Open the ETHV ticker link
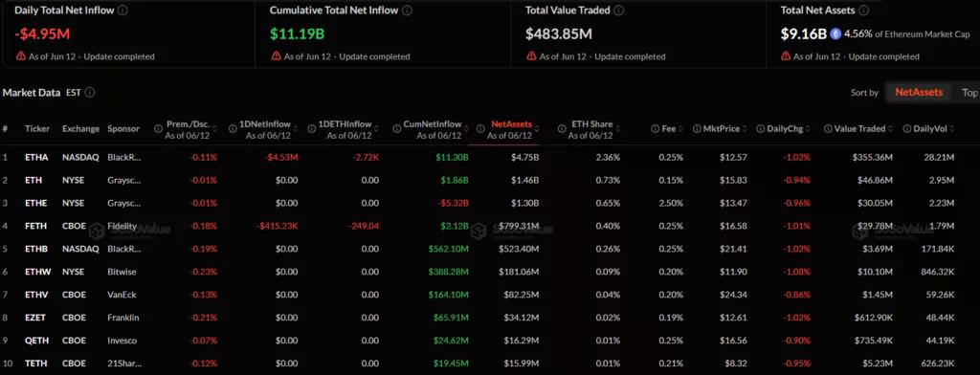This screenshot has width=980, height=375. click(x=36, y=295)
